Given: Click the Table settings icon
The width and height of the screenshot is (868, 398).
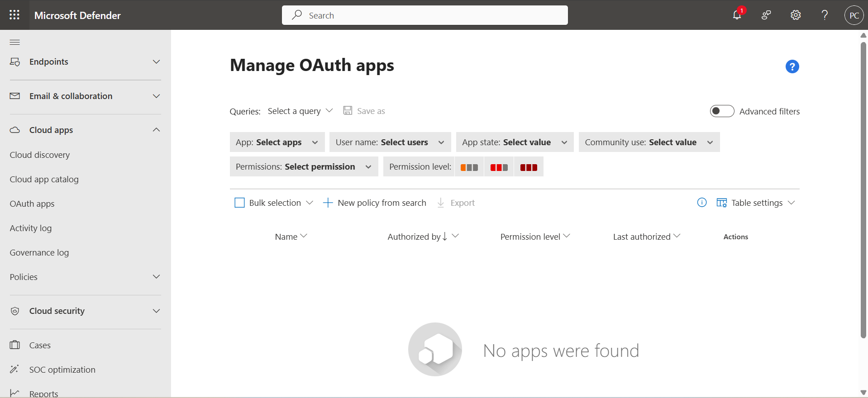Looking at the screenshot, I should point(721,203).
